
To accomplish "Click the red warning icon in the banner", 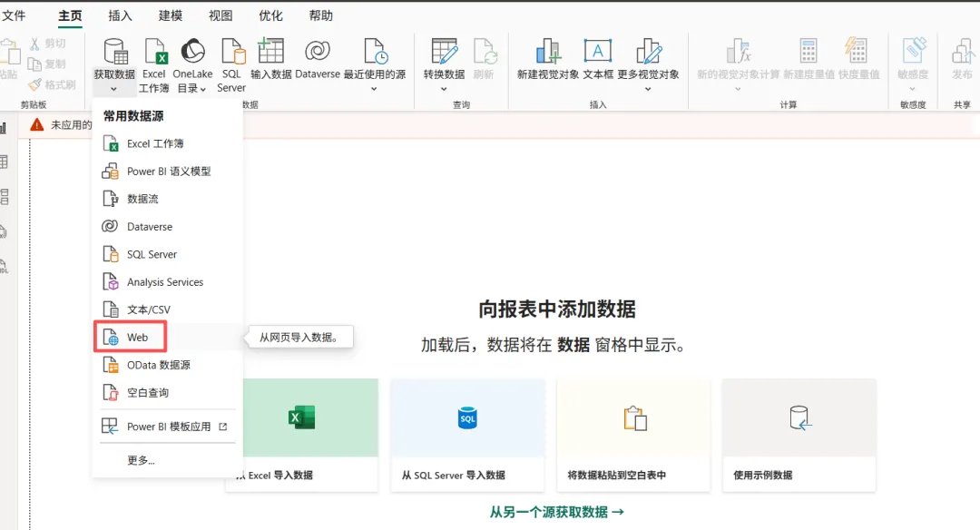I will [x=37, y=125].
